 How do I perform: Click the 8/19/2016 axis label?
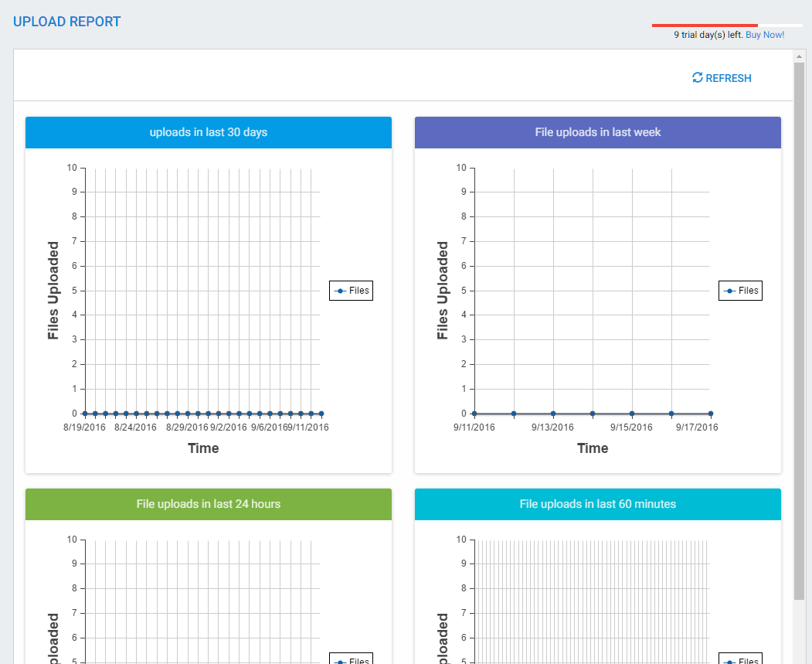(84, 427)
